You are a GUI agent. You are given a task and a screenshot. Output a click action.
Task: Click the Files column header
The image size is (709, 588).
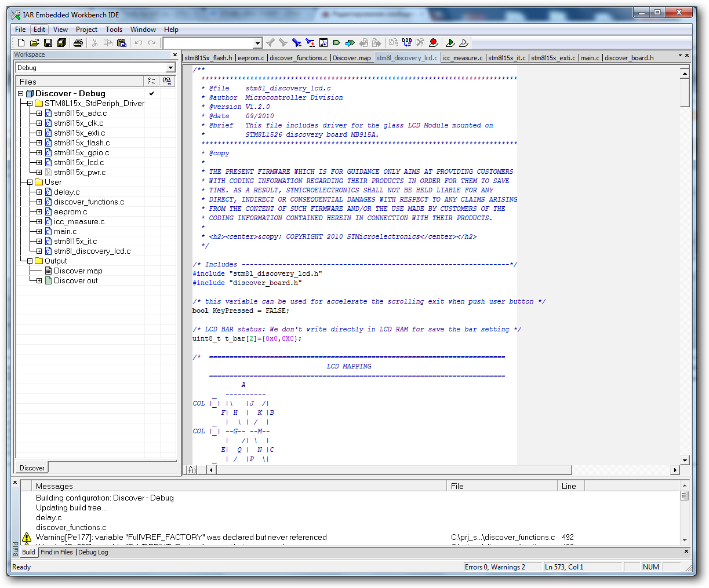(x=80, y=82)
